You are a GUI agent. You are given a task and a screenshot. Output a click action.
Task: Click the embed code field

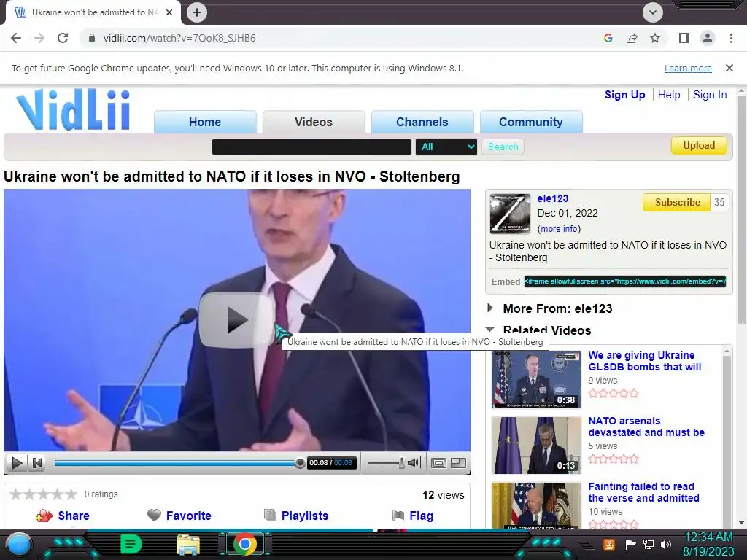point(625,281)
